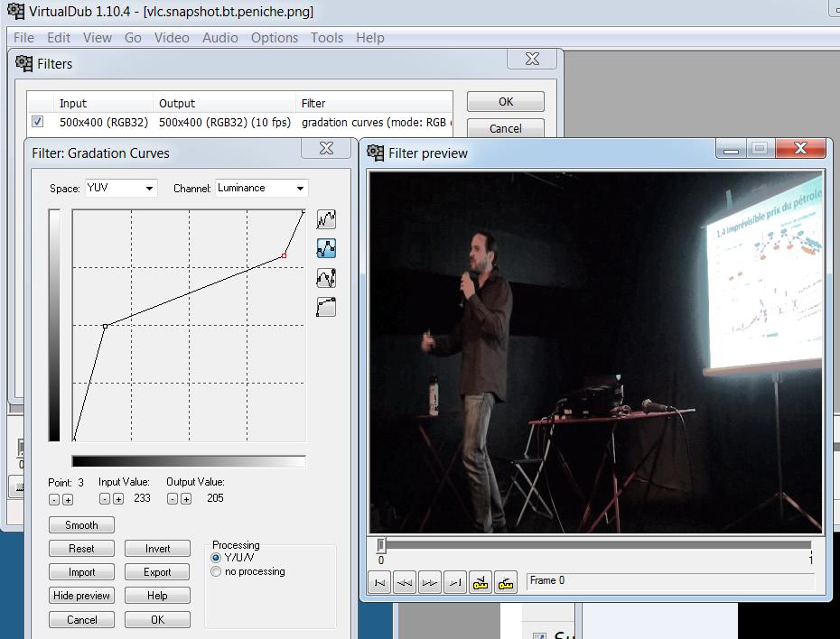Screen dimensions: 840x639
Task: Uncheck the gradation curves filter checkbox
Action: pyautogui.click(x=37, y=122)
